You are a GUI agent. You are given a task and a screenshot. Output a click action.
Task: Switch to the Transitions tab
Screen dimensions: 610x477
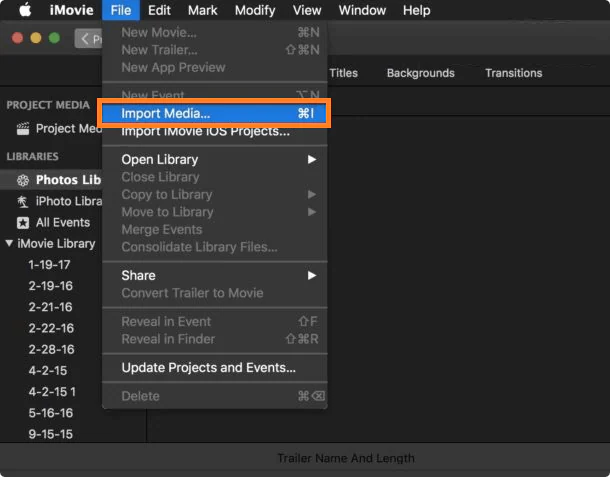pyautogui.click(x=514, y=73)
